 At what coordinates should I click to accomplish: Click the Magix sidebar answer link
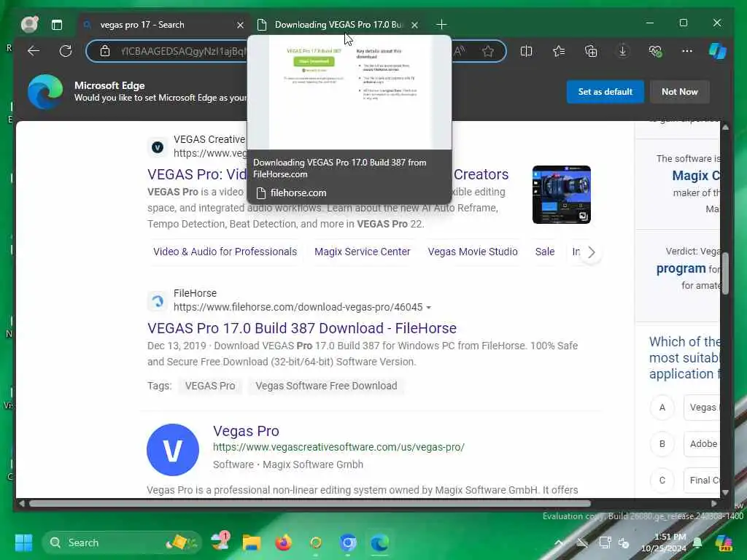[x=695, y=176]
